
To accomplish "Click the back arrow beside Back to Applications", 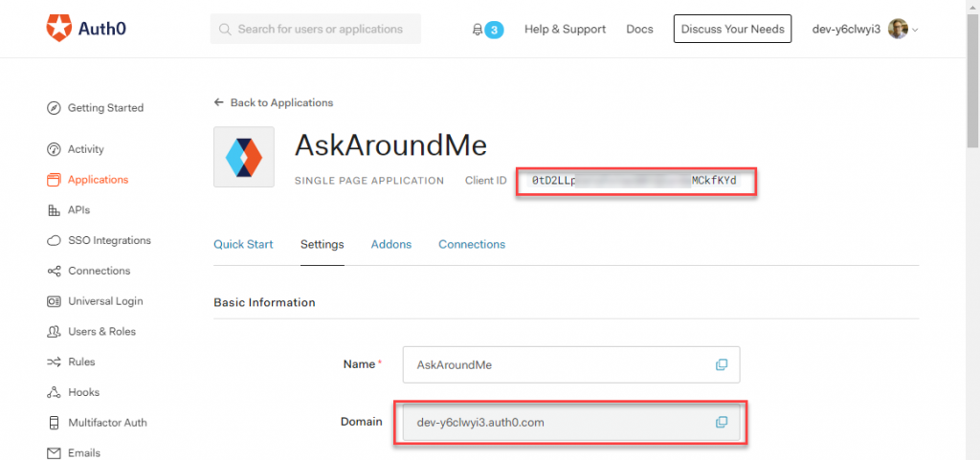I will (x=218, y=102).
